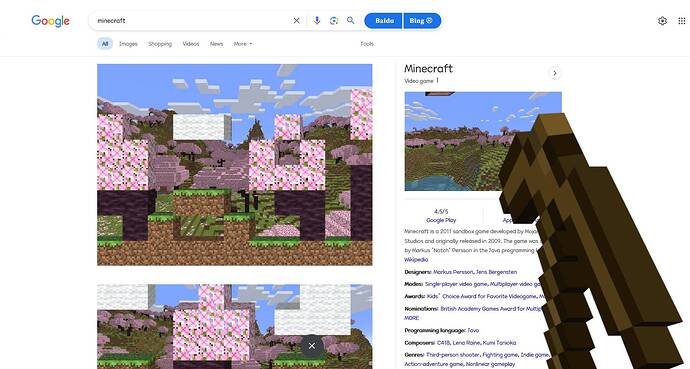The height and width of the screenshot is (369, 690).
Task: Open Google Lens image search
Action: pyautogui.click(x=334, y=21)
